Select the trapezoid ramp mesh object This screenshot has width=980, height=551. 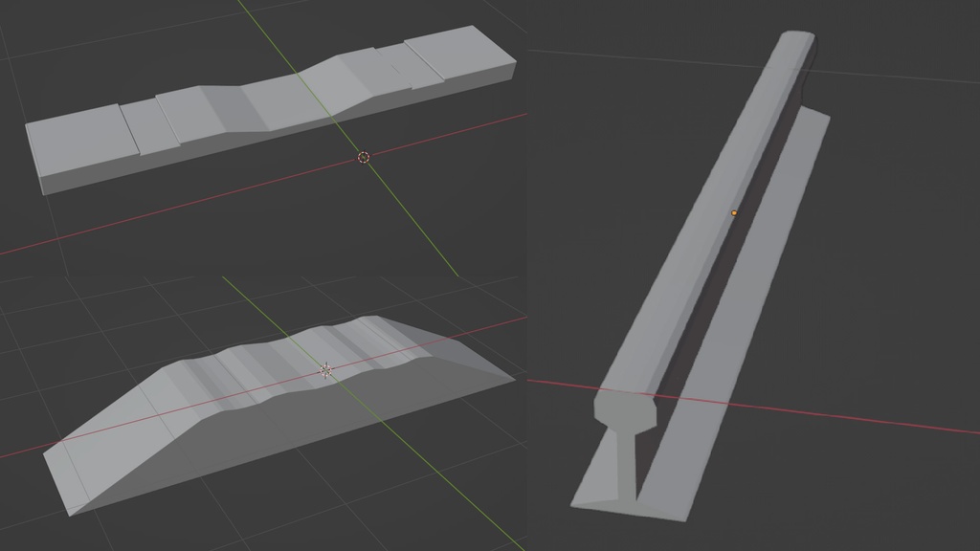click(x=279, y=415)
